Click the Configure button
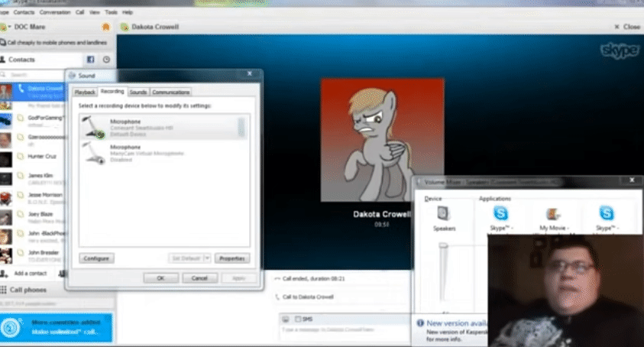Viewport: 644px width, 347px height. click(x=96, y=258)
